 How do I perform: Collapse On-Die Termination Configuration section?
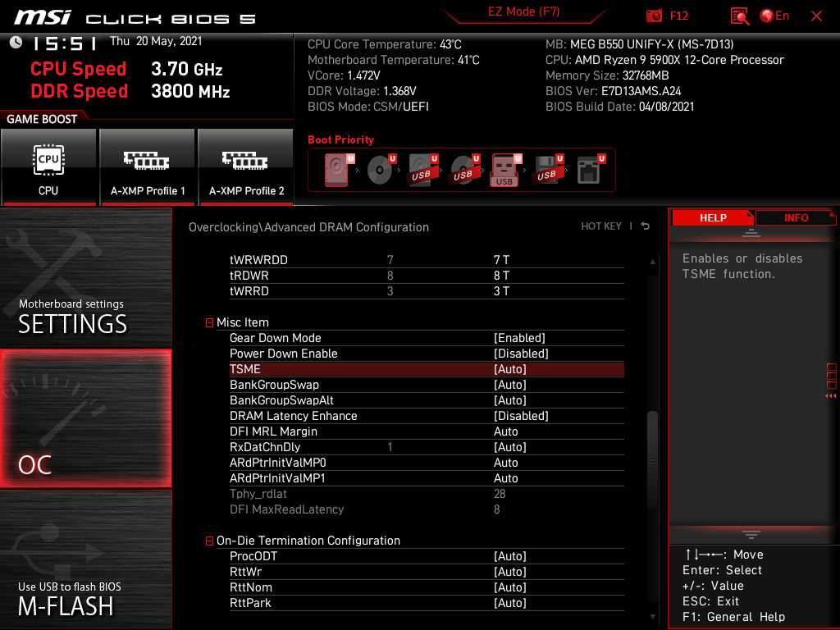(x=209, y=541)
